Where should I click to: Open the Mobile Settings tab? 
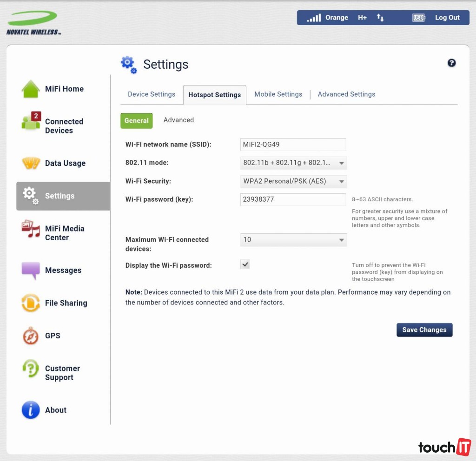(278, 94)
